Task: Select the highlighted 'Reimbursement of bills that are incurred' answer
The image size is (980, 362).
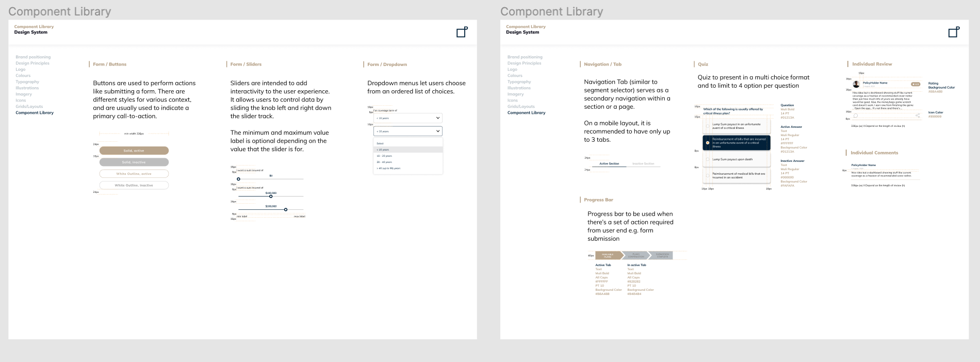Action: tap(736, 143)
